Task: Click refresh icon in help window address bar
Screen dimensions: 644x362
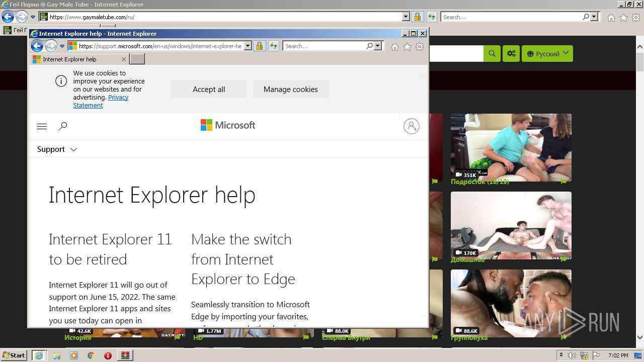Action: click(x=274, y=46)
